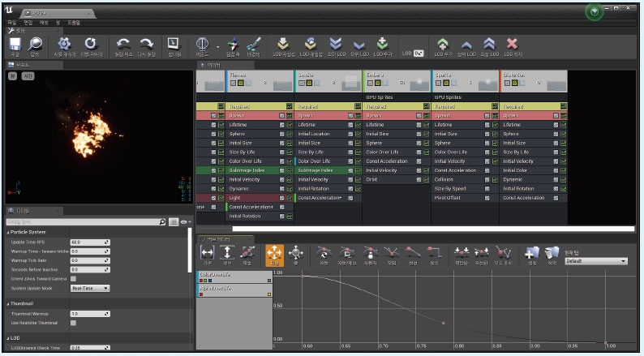
Task: Enable Use Realtime Thumbnail checkbox
Action: 73,323
